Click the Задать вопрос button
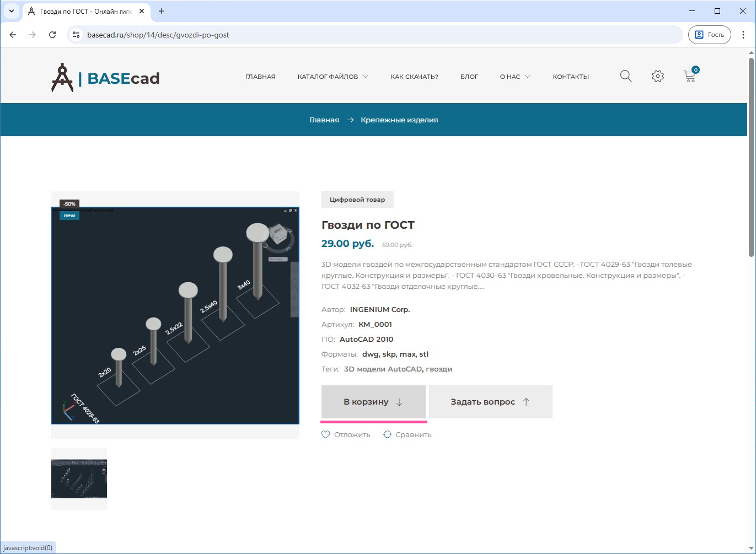Image resolution: width=756 pixels, height=554 pixels. click(490, 402)
